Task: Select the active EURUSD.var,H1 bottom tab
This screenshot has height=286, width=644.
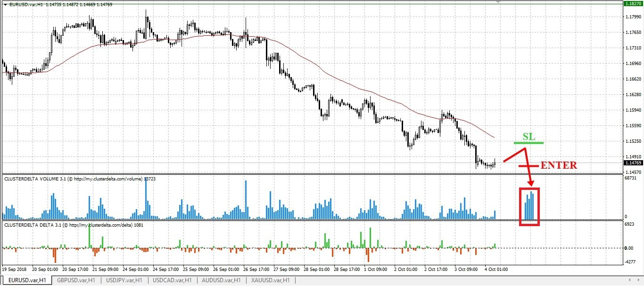Action: [27, 280]
